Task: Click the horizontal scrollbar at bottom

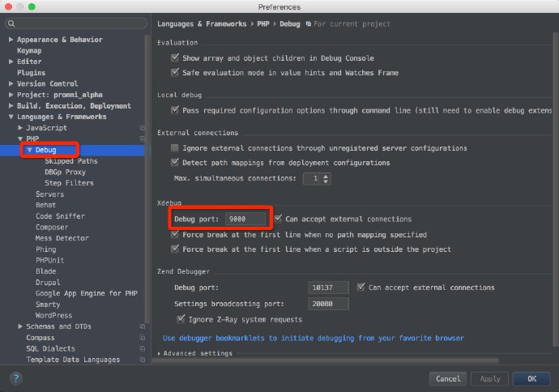Action: [325, 361]
